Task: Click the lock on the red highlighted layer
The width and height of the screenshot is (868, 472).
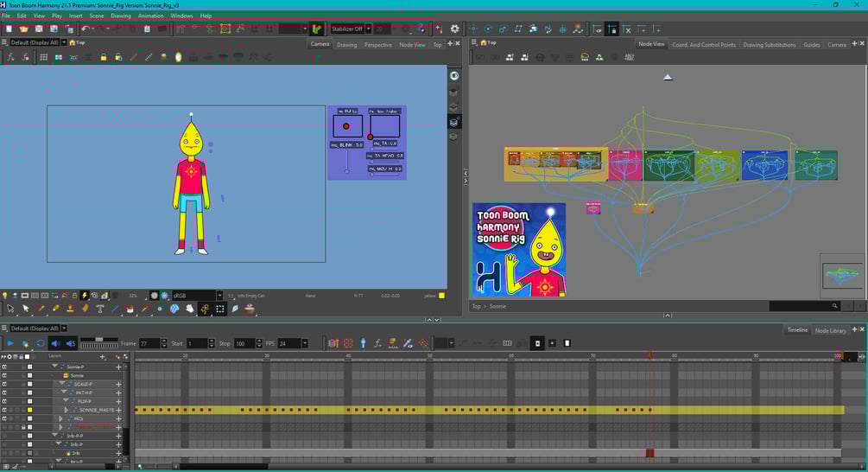Action: 23,427
